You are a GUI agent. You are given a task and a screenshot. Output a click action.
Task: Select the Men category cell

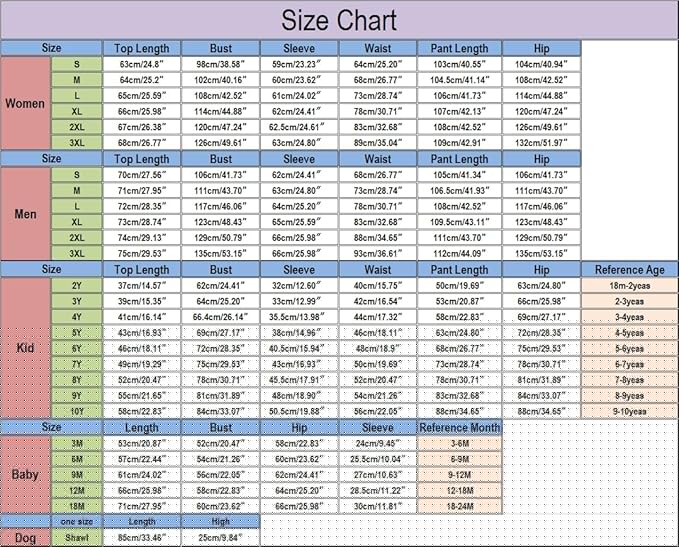click(x=26, y=214)
